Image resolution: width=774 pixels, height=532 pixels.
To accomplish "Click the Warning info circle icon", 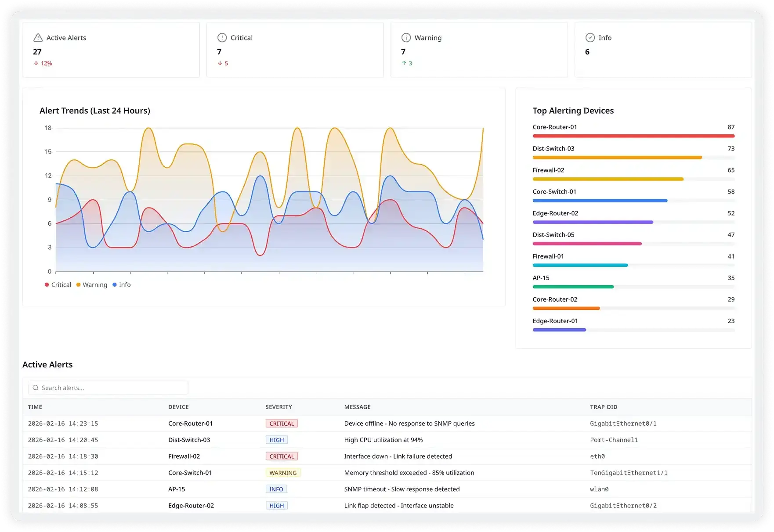I will [x=406, y=38].
